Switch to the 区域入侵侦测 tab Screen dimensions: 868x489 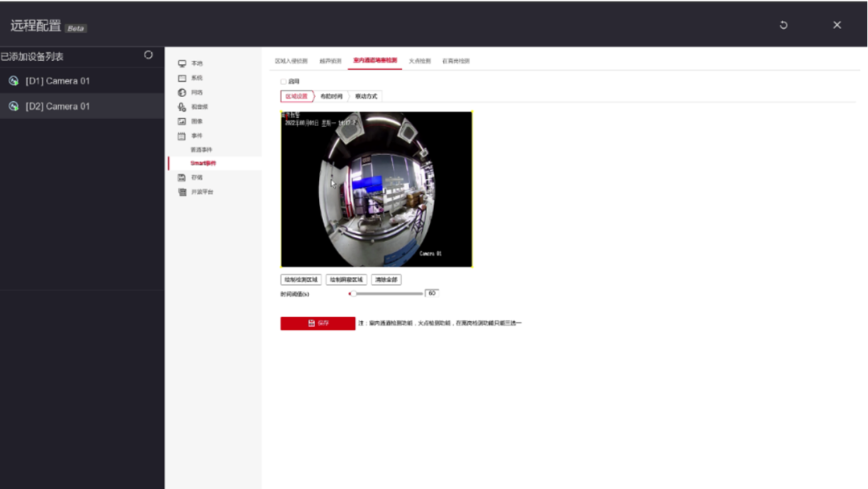(291, 61)
